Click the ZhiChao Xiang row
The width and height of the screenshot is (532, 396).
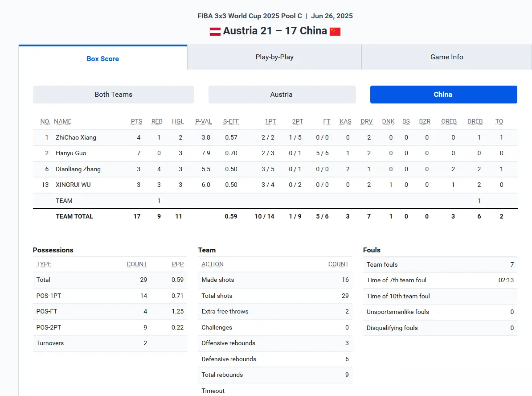click(275, 137)
